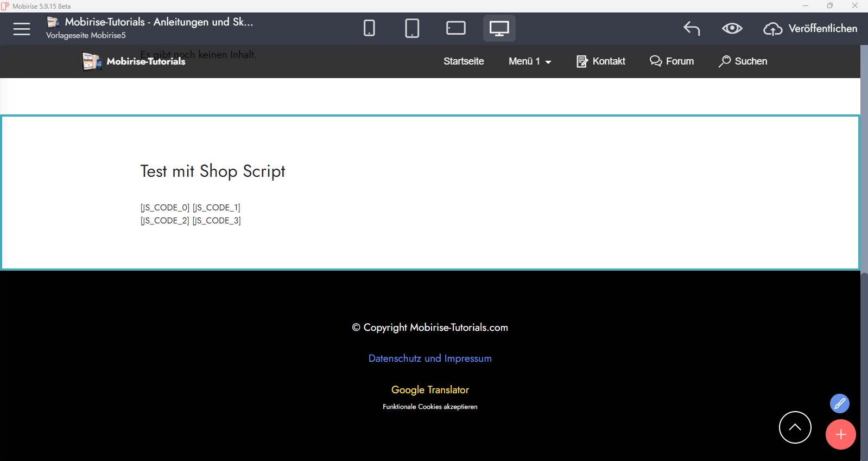Open the blue pencil edit button
The width and height of the screenshot is (868, 461).
839,404
